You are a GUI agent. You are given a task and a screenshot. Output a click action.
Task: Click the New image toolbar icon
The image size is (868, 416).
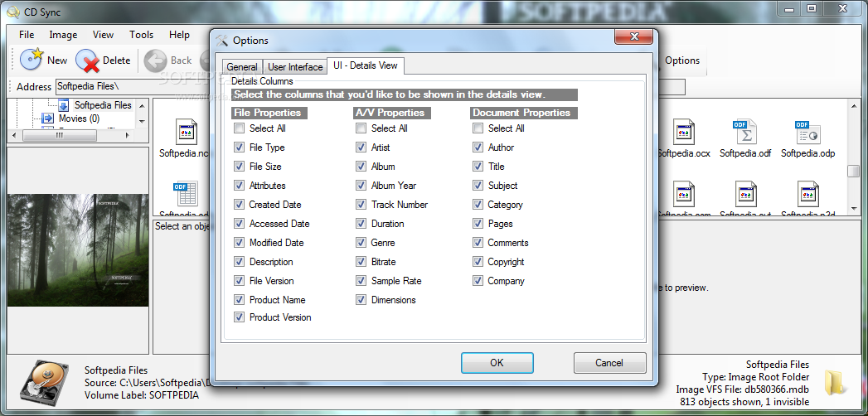(32, 60)
